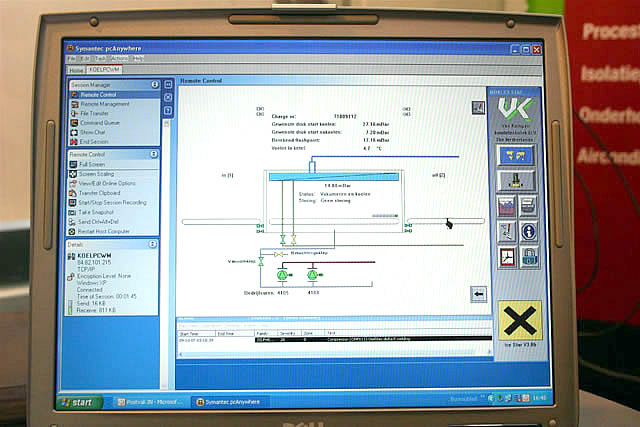Open the clock/time icon in right panel
This screenshot has width=640, height=427.
507,256
